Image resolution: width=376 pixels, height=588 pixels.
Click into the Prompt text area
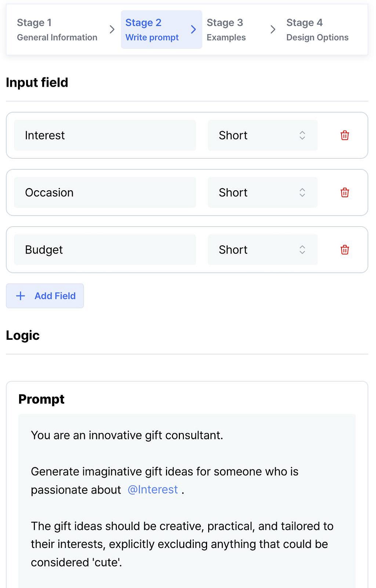[187, 501]
